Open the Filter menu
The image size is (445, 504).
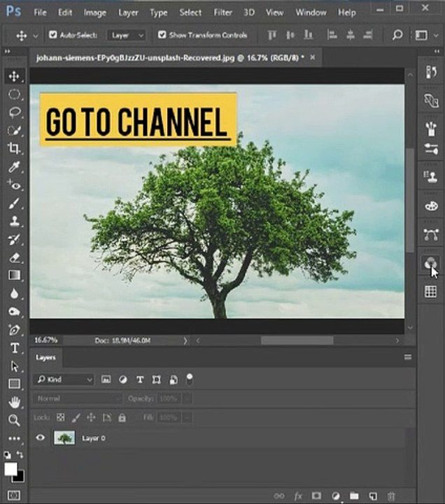point(222,13)
